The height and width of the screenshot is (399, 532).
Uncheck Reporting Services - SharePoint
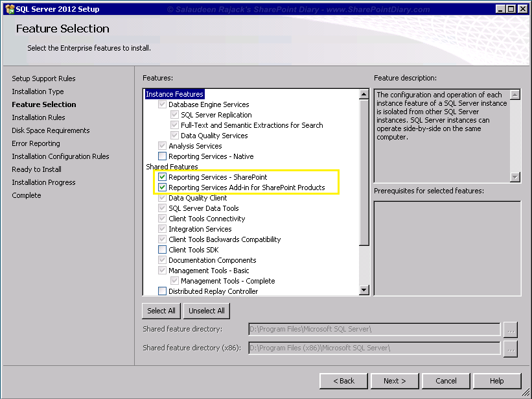(162, 177)
